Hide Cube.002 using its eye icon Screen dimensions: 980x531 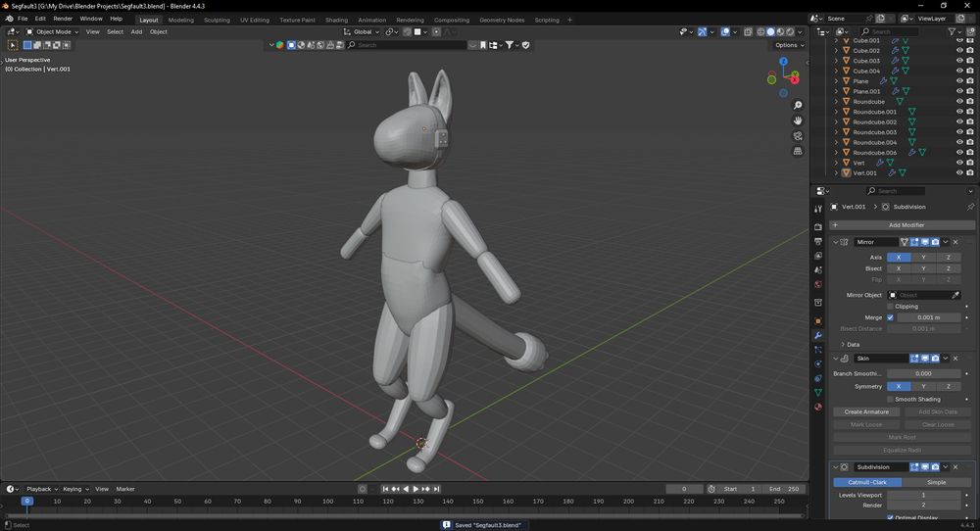point(959,51)
